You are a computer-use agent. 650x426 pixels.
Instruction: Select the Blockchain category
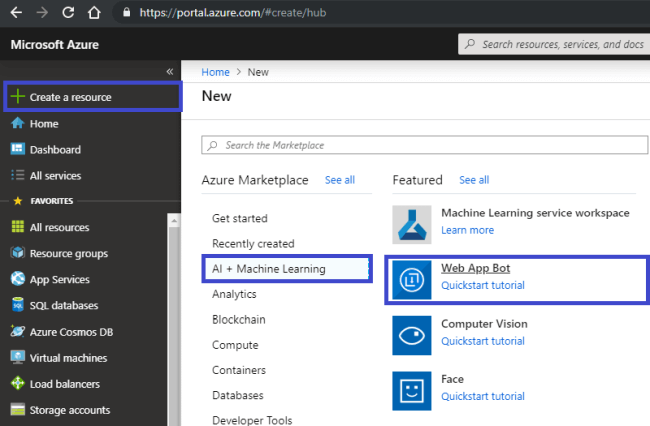pyautogui.click(x=238, y=320)
